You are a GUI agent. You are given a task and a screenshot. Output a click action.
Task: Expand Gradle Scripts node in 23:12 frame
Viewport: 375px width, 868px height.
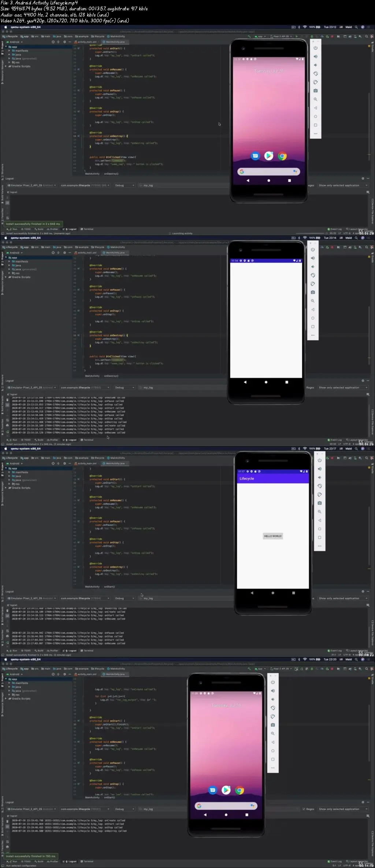click(6, 66)
